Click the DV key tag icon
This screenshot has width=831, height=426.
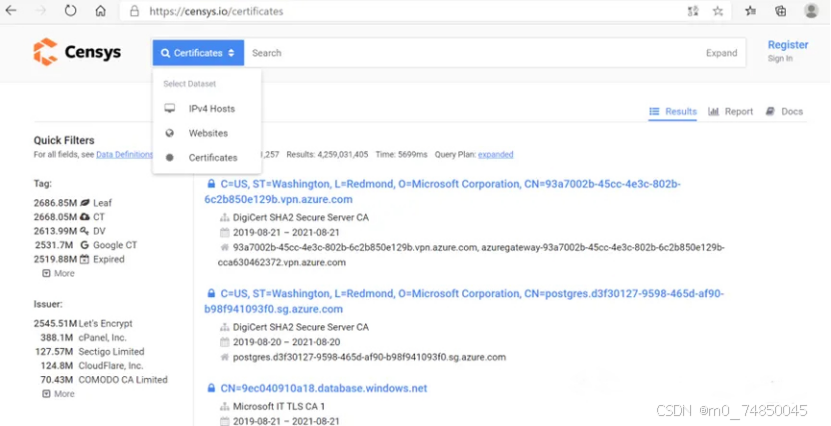(x=85, y=231)
